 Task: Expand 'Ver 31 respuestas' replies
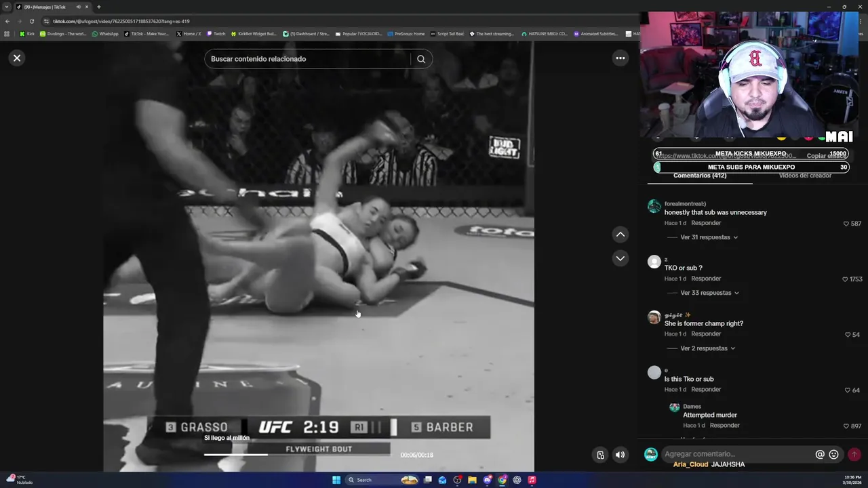click(709, 237)
